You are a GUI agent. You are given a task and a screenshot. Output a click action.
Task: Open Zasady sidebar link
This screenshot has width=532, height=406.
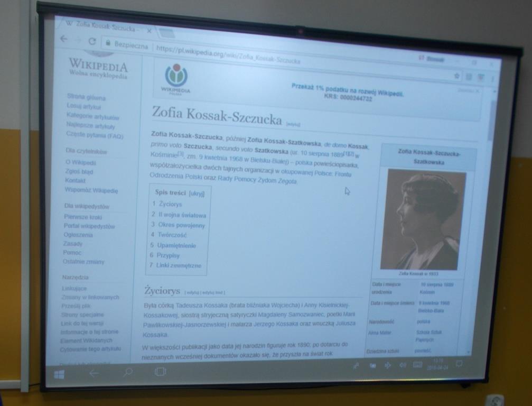pyautogui.click(x=72, y=243)
